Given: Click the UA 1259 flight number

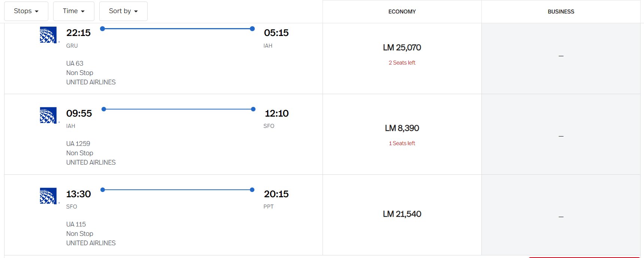Looking at the screenshot, I should [78, 144].
